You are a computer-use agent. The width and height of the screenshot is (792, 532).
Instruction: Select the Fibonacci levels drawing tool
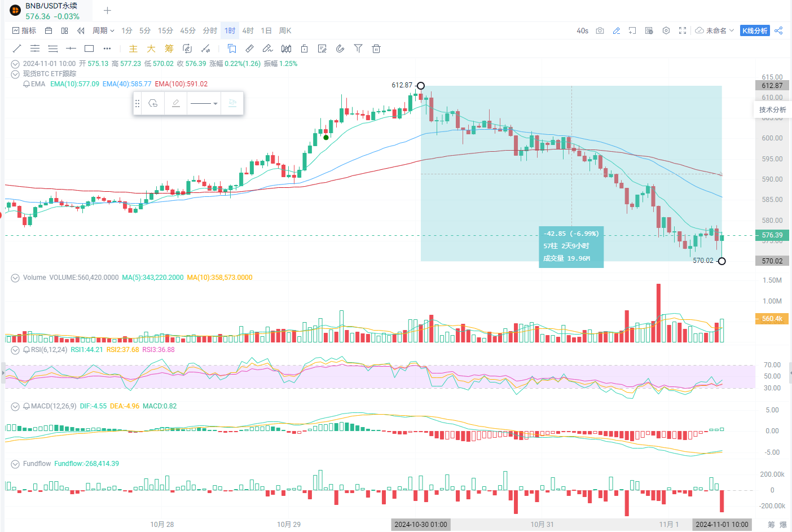point(53,49)
